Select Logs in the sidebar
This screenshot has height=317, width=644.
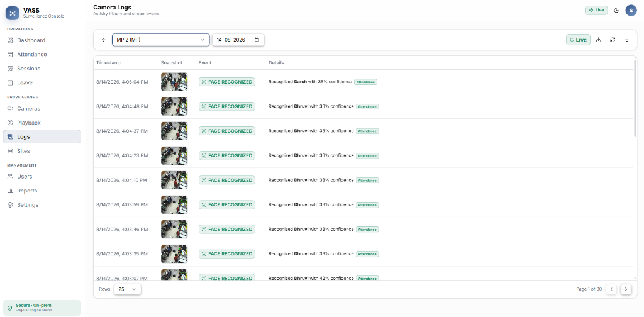(x=42, y=136)
